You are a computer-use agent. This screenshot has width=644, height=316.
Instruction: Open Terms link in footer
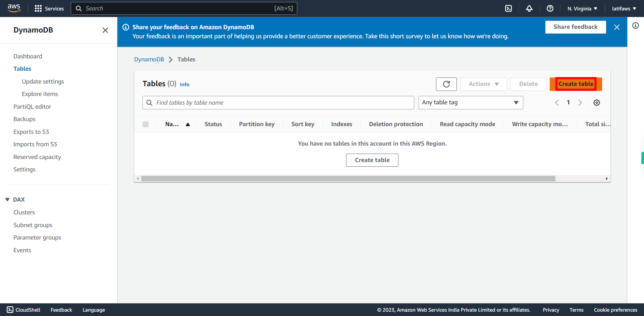click(577, 310)
